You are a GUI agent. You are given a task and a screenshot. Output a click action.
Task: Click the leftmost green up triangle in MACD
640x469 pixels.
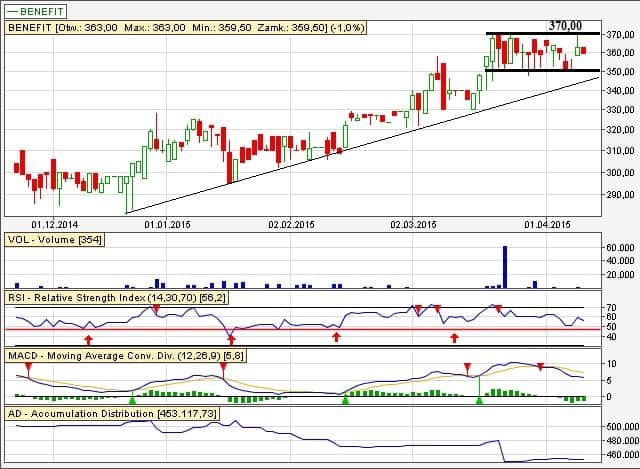[132, 399]
